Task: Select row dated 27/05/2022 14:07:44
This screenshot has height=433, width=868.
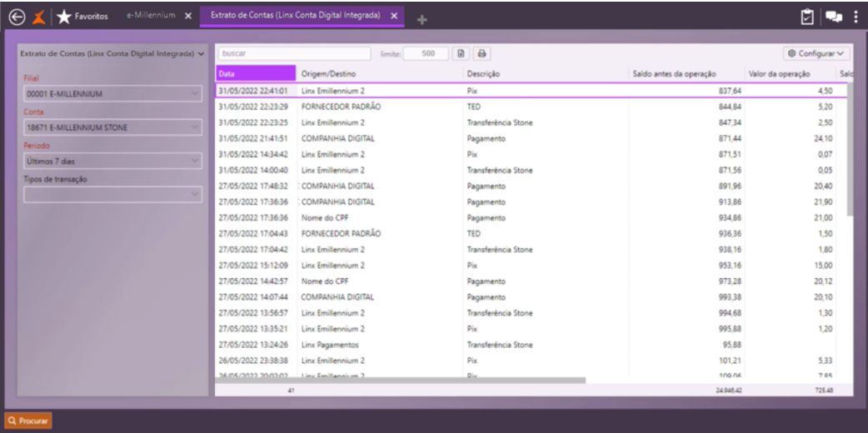Action: coord(530,296)
